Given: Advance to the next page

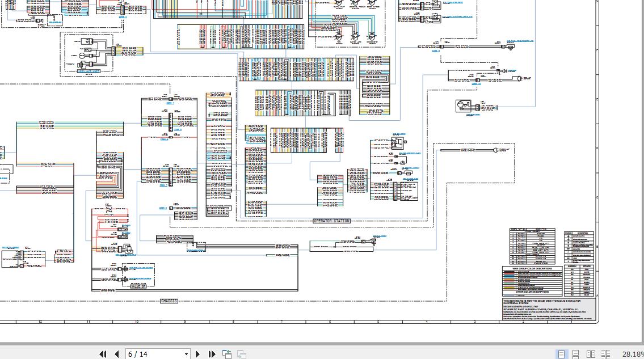Looking at the screenshot, I should click(x=197, y=354).
